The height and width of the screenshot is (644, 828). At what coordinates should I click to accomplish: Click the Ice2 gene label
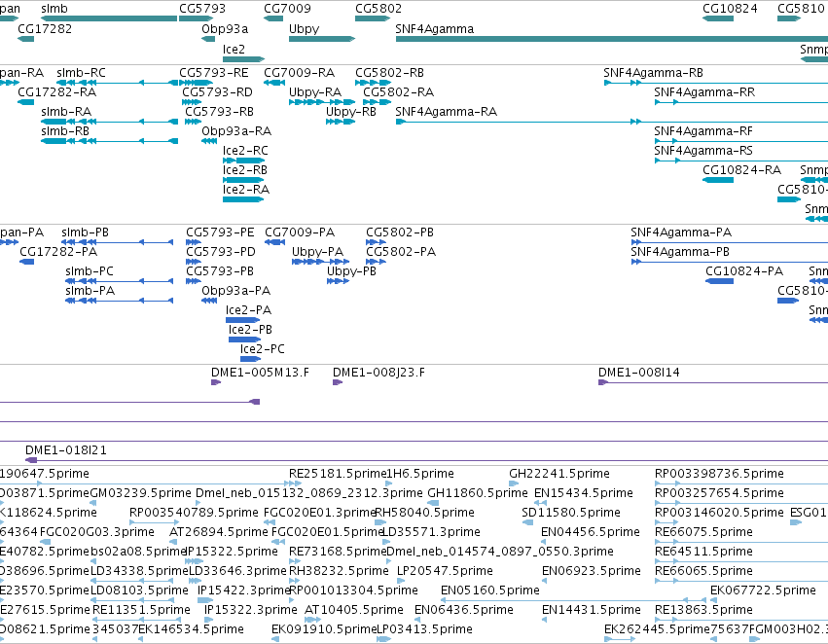[x=234, y=49]
